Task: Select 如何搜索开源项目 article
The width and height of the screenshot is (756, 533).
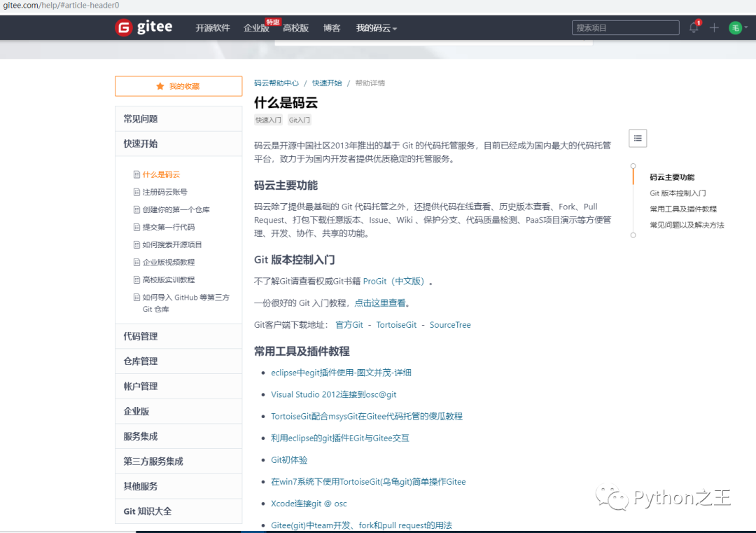Action: point(172,244)
